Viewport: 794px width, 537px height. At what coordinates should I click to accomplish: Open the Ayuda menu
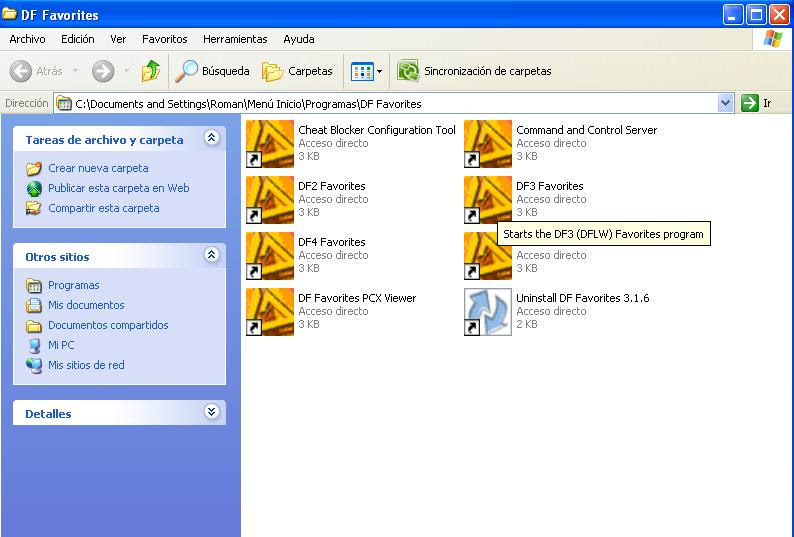click(x=299, y=39)
